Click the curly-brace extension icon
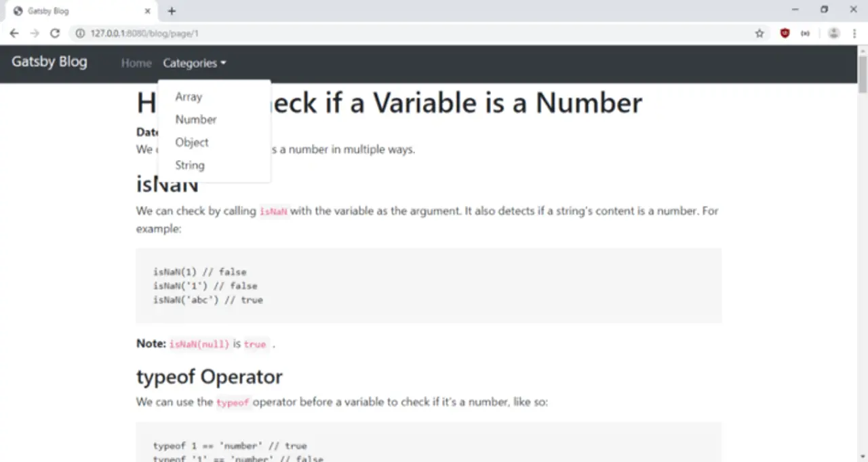 coord(805,33)
